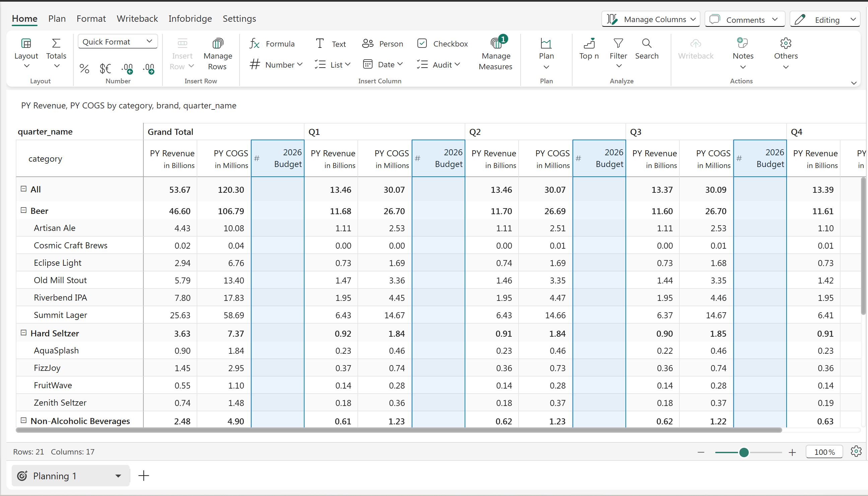Viewport: 868px width, 496px height.
Task: Open Manage Measures
Action: [495, 54]
